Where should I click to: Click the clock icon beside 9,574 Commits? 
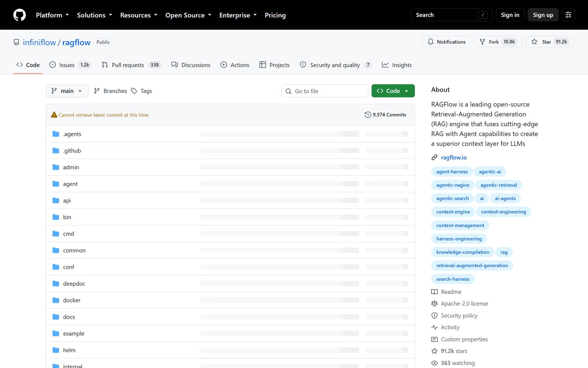(x=368, y=115)
